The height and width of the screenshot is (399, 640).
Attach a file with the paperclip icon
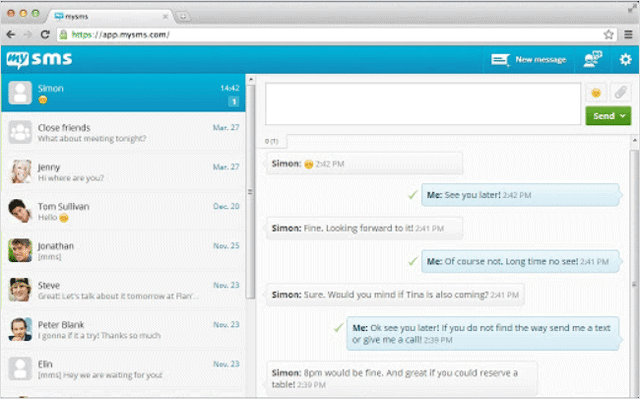620,93
